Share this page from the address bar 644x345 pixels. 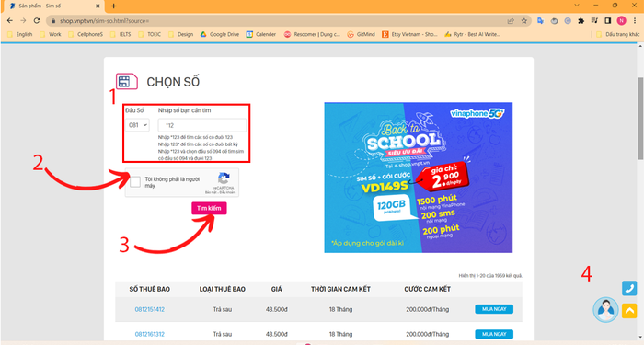tap(511, 21)
